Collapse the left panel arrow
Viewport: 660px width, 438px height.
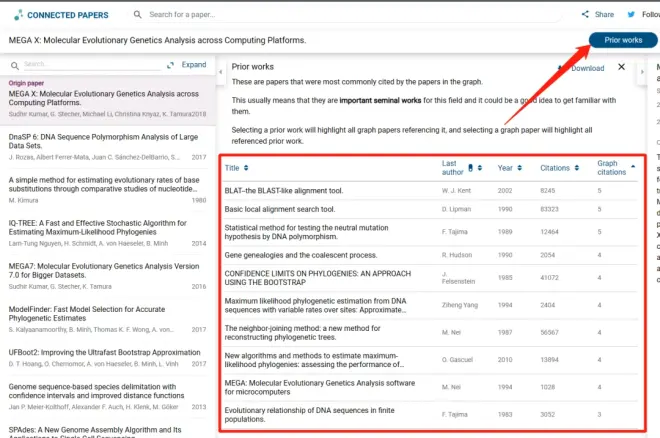point(221,72)
